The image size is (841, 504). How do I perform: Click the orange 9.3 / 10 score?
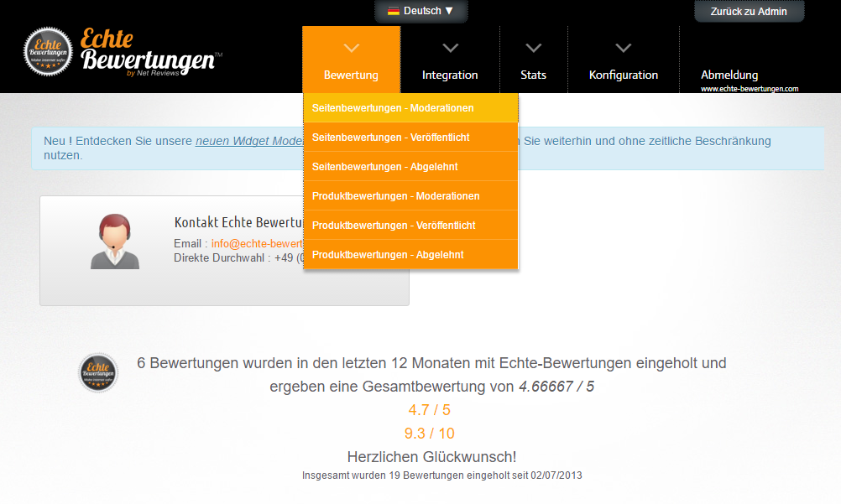(x=429, y=434)
